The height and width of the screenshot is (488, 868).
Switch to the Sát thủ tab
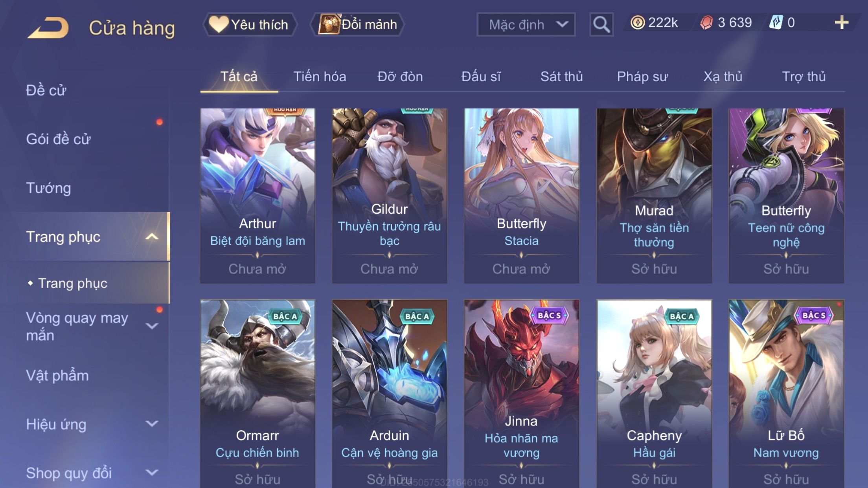point(561,76)
